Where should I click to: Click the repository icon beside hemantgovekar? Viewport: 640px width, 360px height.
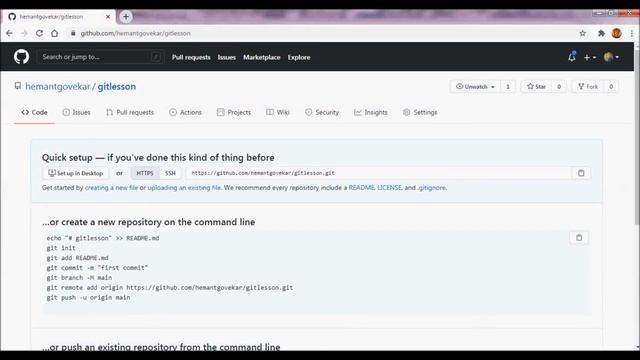pos(18,86)
